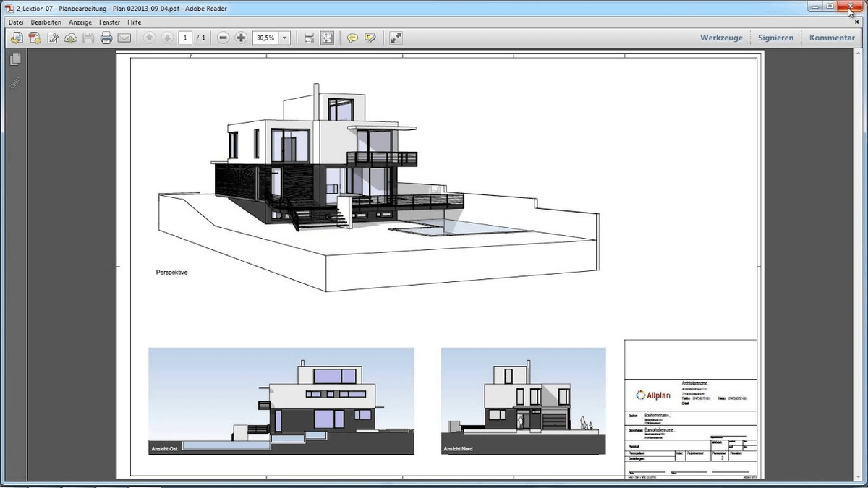This screenshot has height=488, width=868.
Task: Click the Save floppy disk icon
Action: (88, 38)
